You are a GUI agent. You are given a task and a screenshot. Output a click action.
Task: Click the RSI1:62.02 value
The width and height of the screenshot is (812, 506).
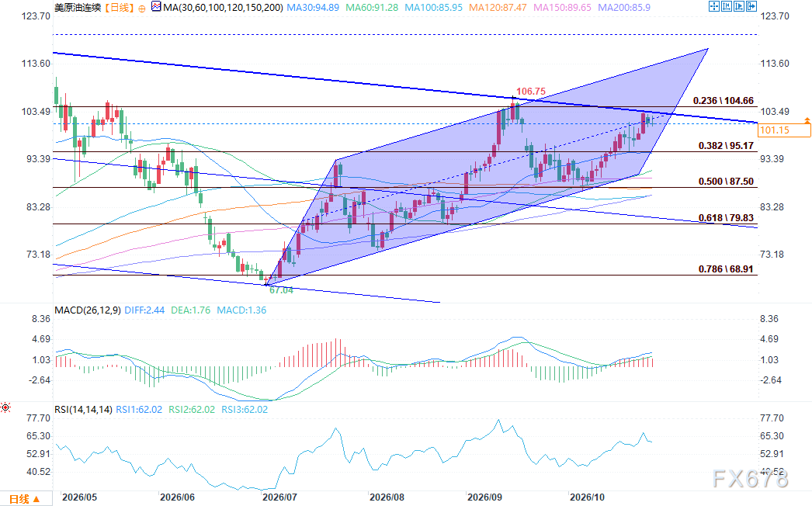[139, 410]
